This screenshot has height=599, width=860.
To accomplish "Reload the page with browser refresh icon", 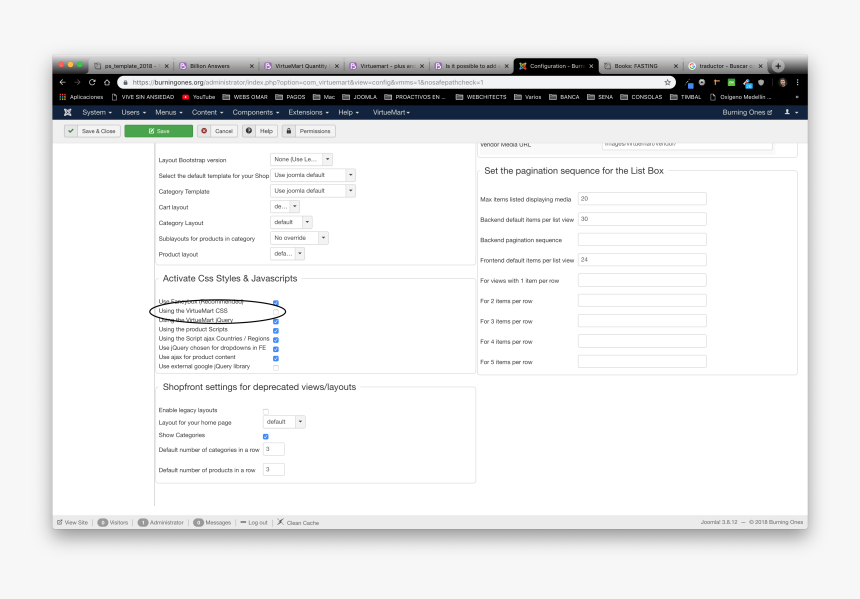I will (x=93, y=82).
